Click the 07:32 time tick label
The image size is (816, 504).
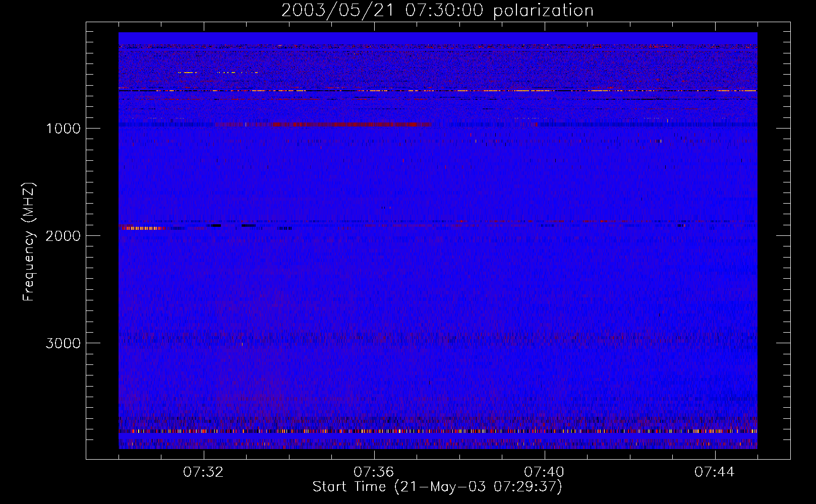click(x=204, y=472)
